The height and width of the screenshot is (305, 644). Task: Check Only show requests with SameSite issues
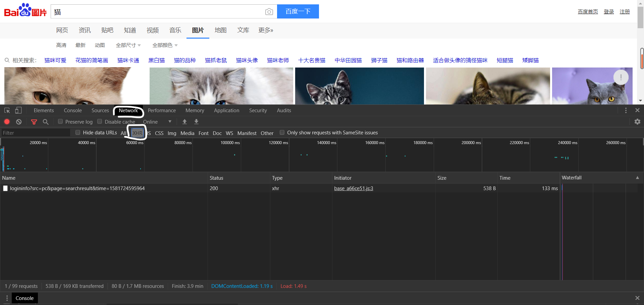tap(282, 132)
